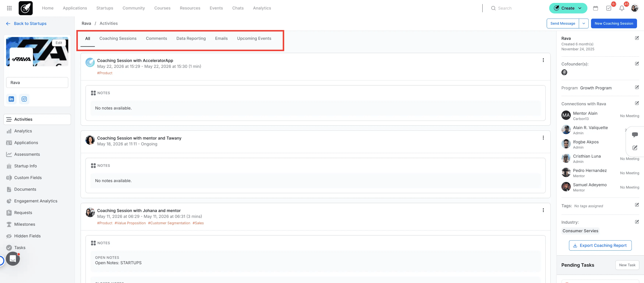This screenshot has height=283, width=644.
Task: Click the Rava breadcrumb link
Action: [x=86, y=24]
